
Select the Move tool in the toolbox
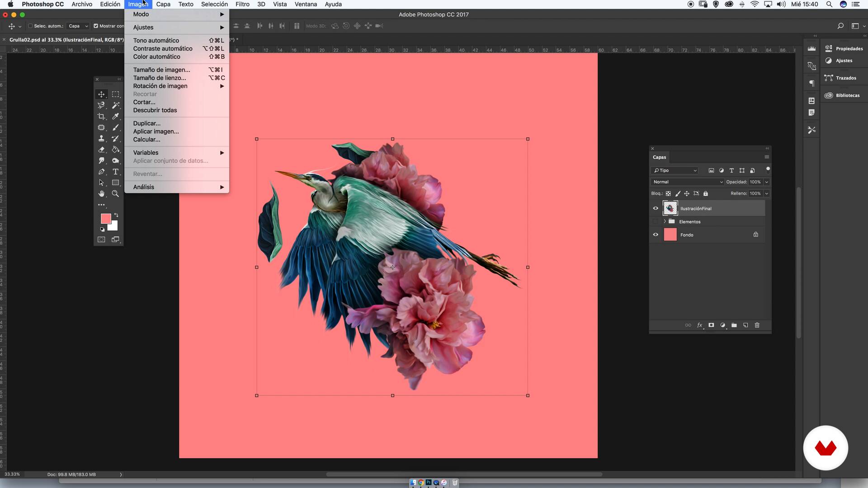(101, 94)
